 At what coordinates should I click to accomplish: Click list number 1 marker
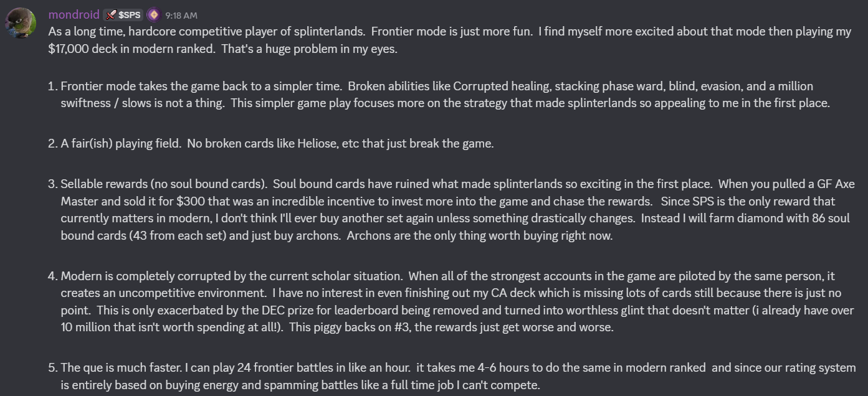(x=53, y=86)
